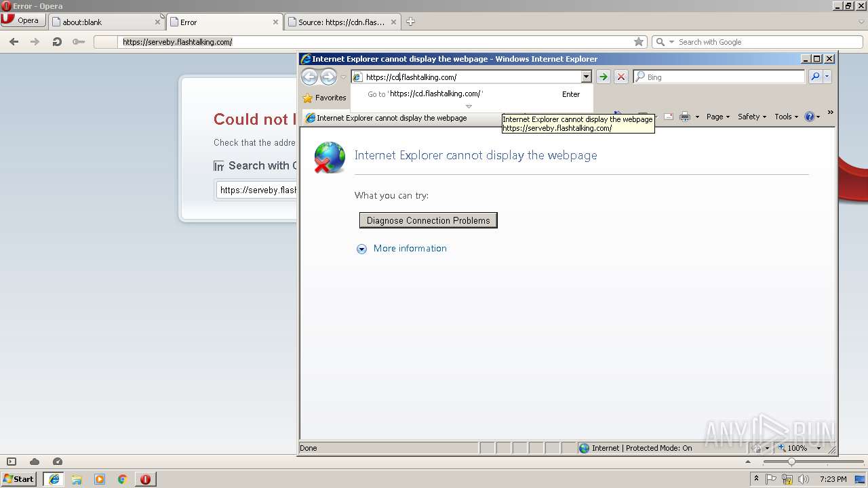Click Opera error page's URL search field
868x488 pixels.
point(256,190)
